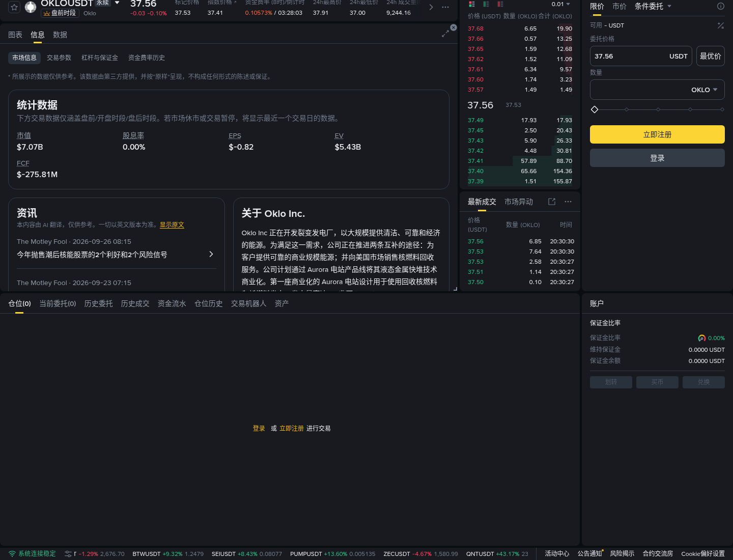Open ticker bar settings sliders icon
Viewport: 733px width, 560px height.
point(68,554)
